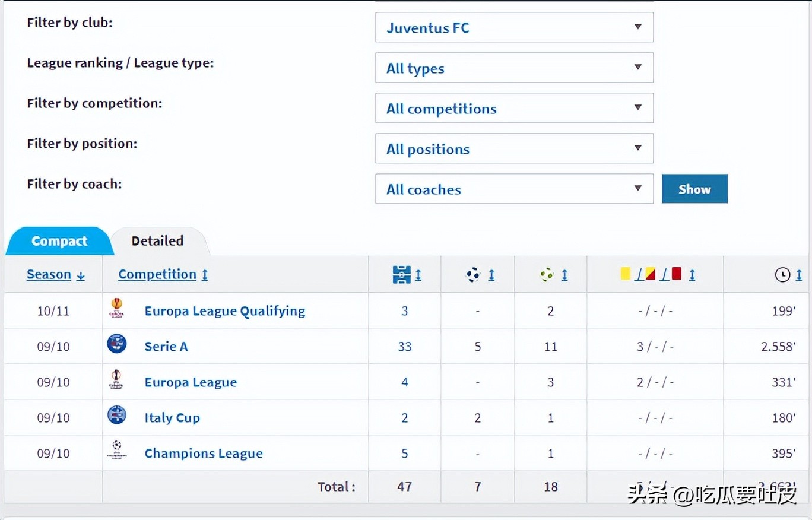This screenshot has height=520, width=812.
Task: Open the Juventus FC club filter dropdown
Action: 514,28
